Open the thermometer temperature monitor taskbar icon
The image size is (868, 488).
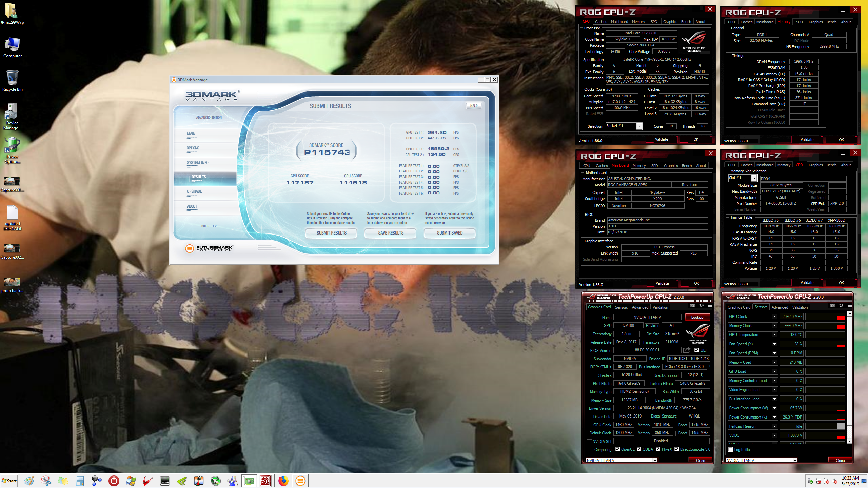pos(198,481)
